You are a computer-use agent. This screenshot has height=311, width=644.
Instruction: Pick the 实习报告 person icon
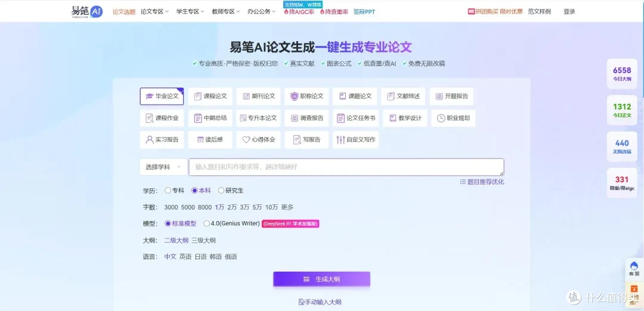click(x=150, y=140)
